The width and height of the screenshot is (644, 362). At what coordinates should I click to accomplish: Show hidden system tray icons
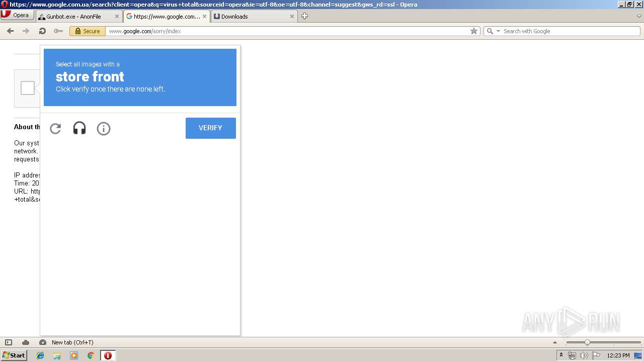click(x=561, y=355)
